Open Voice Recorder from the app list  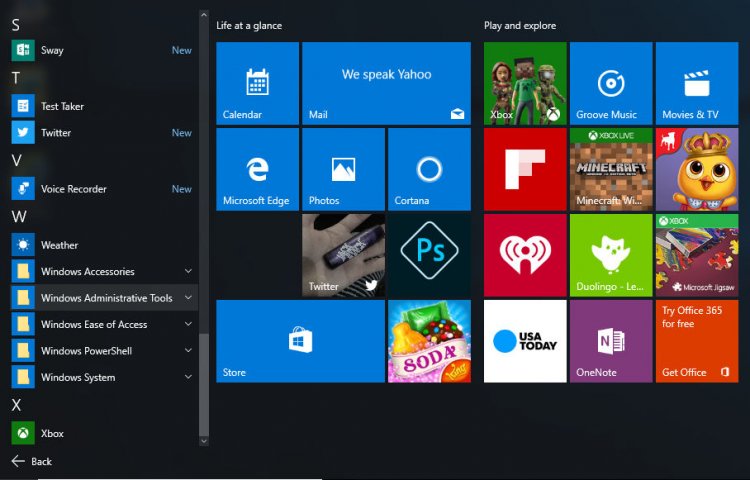coord(104,189)
